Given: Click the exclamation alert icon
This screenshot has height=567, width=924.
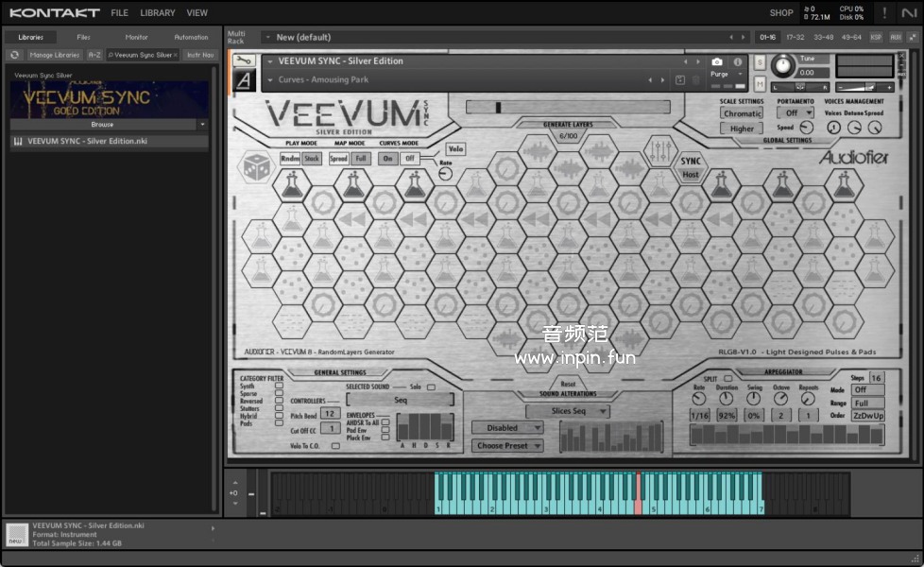Looking at the screenshot, I should click(884, 12).
